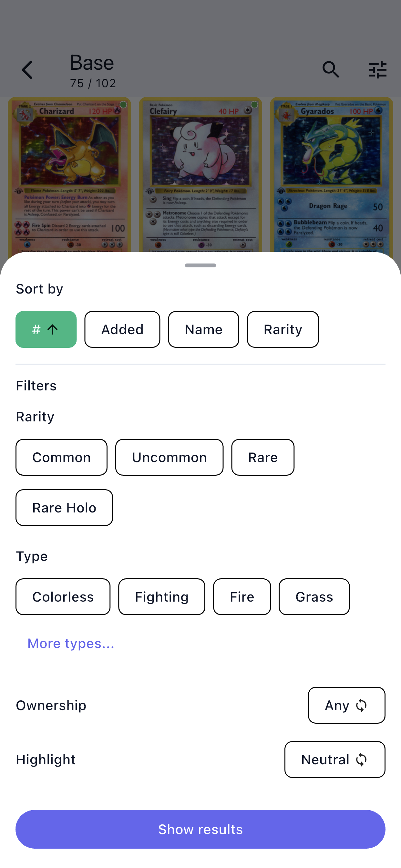
Task: Cycle the Ownership refresh icon
Action: (361, 705)
